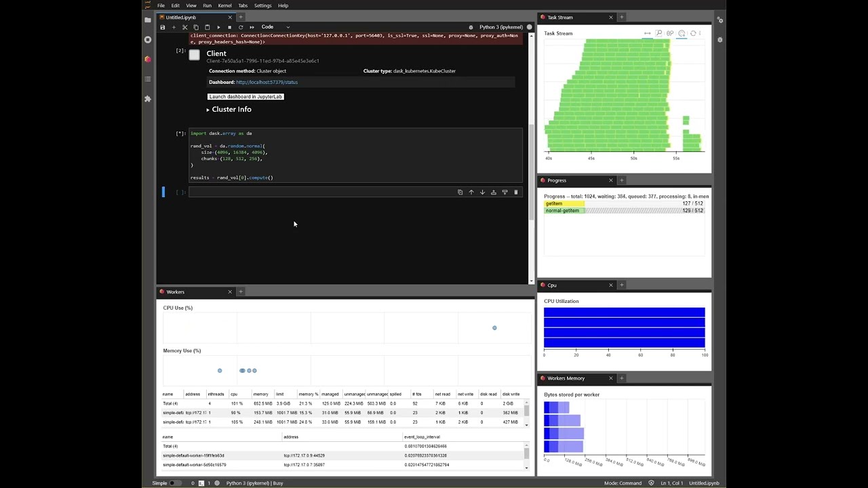Screen dimensions: 868x488
Task: Save the notebook with the toolbar save icon
Action: pos(162,27)
